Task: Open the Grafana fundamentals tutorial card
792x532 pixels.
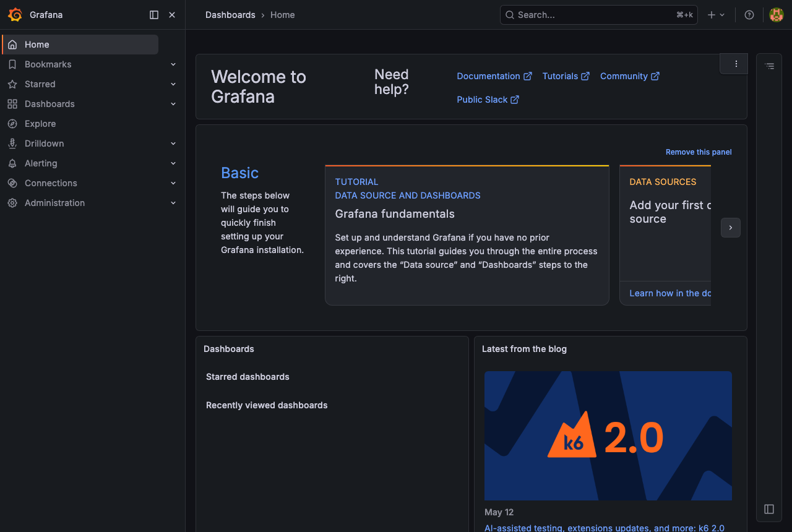Action: (467, 235)
